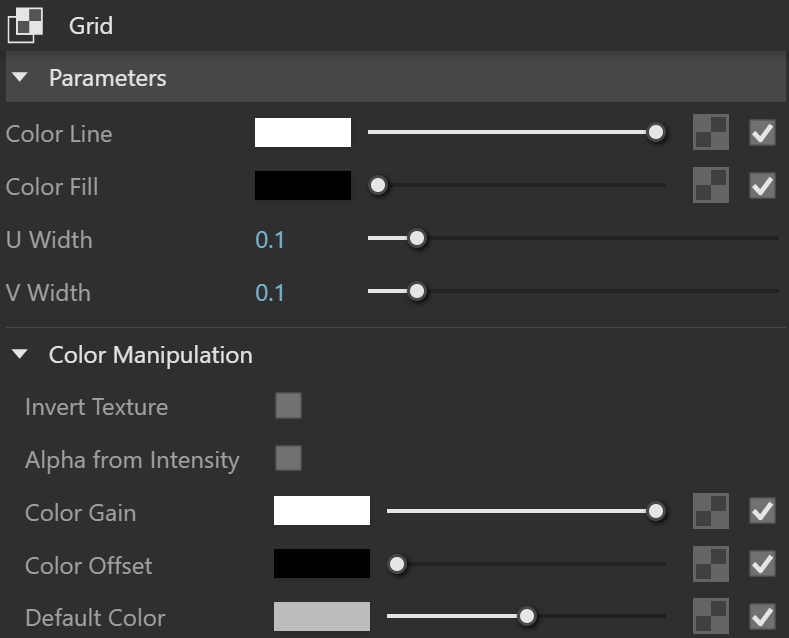Click the Grid texture icon in header
Screen dimensions: 789x638
(x=25, y=25)
